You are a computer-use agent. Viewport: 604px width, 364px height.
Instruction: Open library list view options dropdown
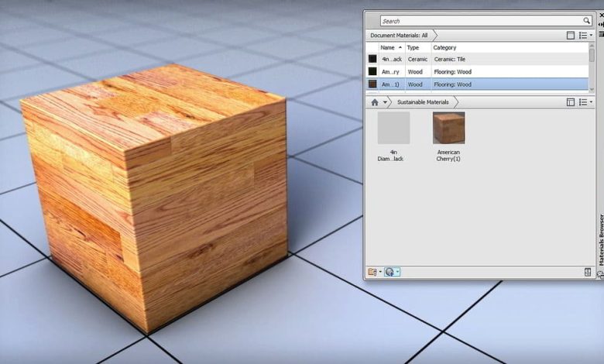pyautogui.click(x=585, y=102)
